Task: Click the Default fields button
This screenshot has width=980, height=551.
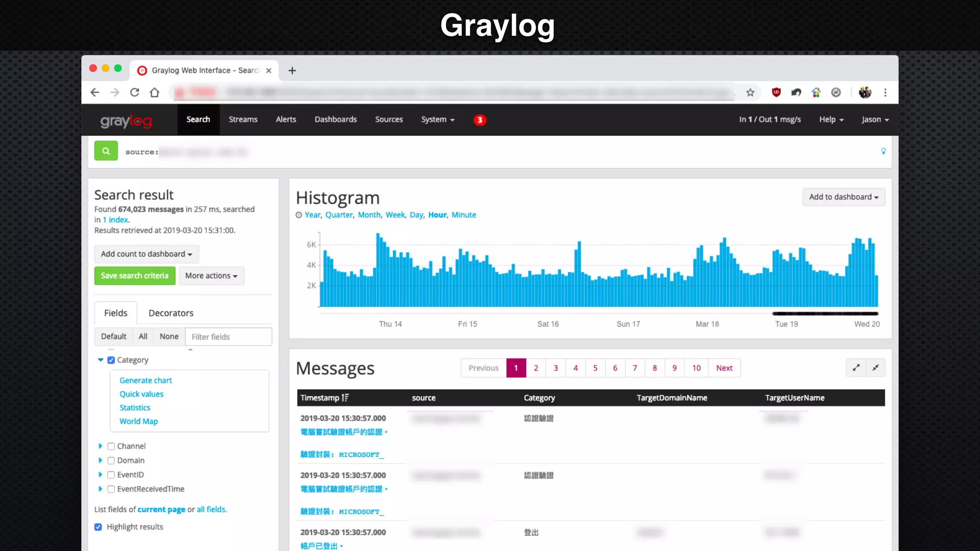Action: pyautogui.click(x=113, y=337)
